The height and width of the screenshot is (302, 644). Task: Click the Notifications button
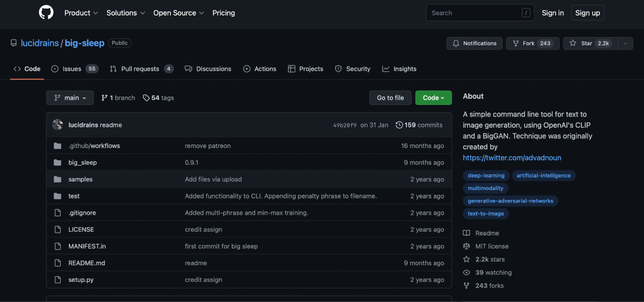point(475,44)
